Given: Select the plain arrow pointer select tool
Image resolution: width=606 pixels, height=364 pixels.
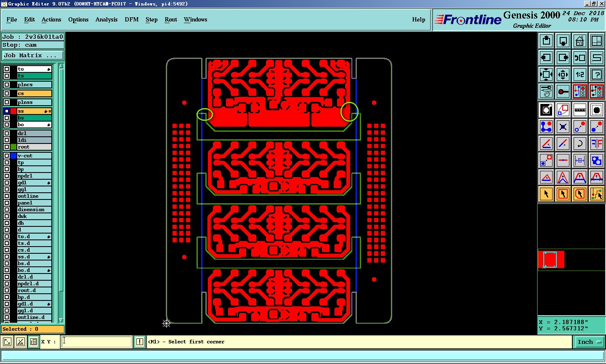Looking at the screenshot, I should 546,194.
